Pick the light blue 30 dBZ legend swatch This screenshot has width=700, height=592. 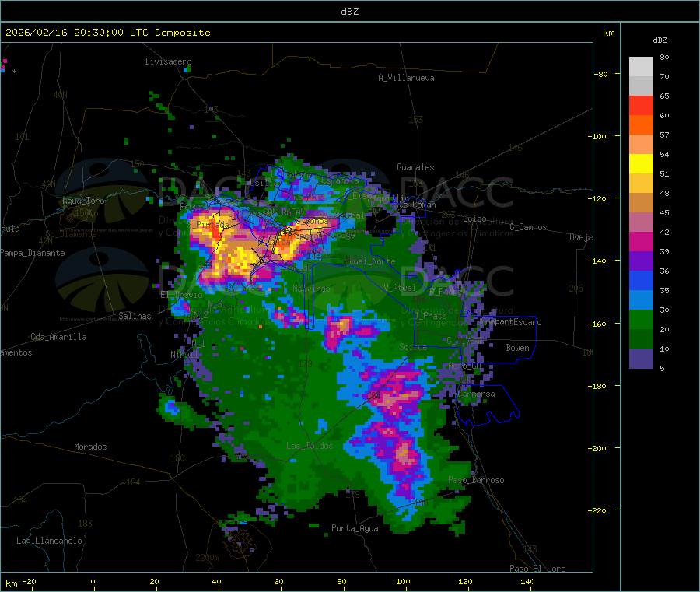[641, 300]
